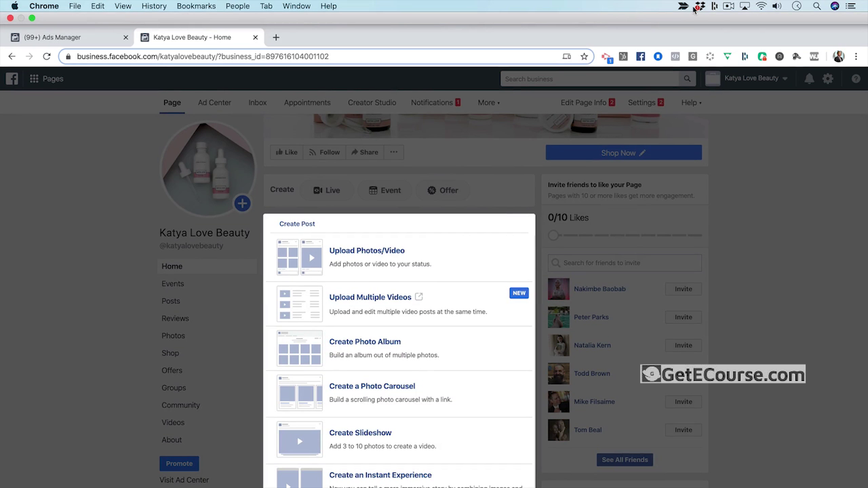Click the Create Slideshow thumbnail icon

point(299,439)
